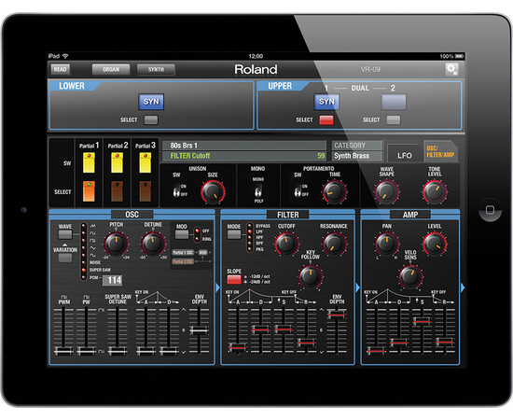The height and width of the screenshot is (420, 513).
Task: Switch to the ORGAN mode
Action: [111, 69]
